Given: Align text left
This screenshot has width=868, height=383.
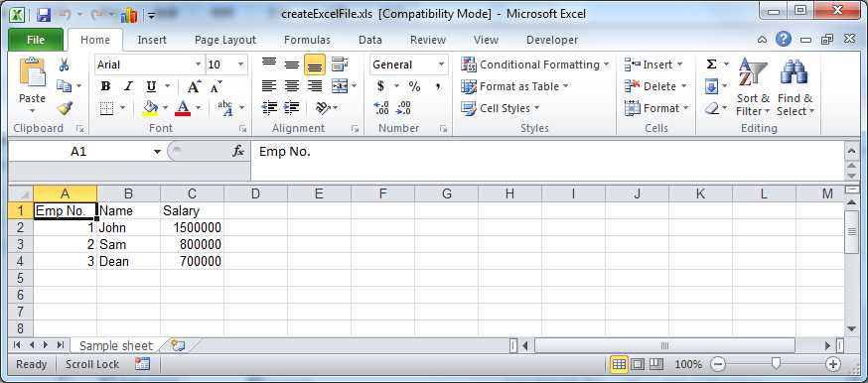Looking at the screenshot, I should click(269, 86).
